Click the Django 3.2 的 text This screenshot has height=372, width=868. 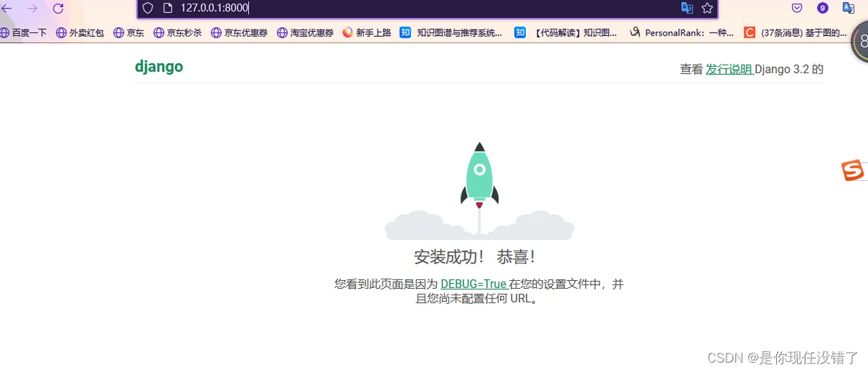tap(789, 69)
